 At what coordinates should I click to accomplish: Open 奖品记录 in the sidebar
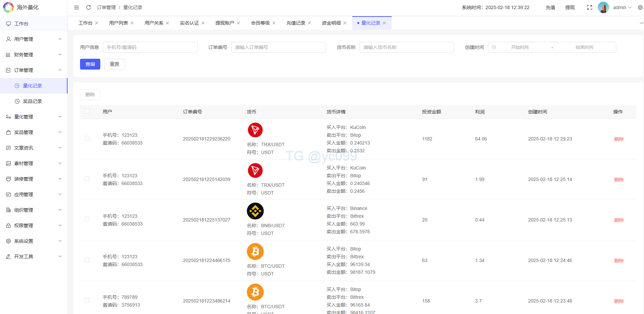[32, 101]
